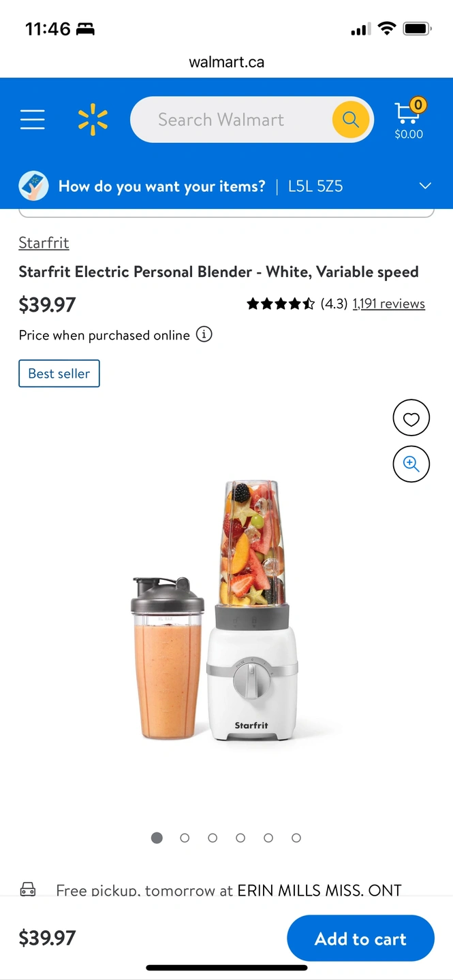Open the shopping cart showing $0.00
Image resolution: width=453 pixels, height=980 pixels.
tap(409, 120)
